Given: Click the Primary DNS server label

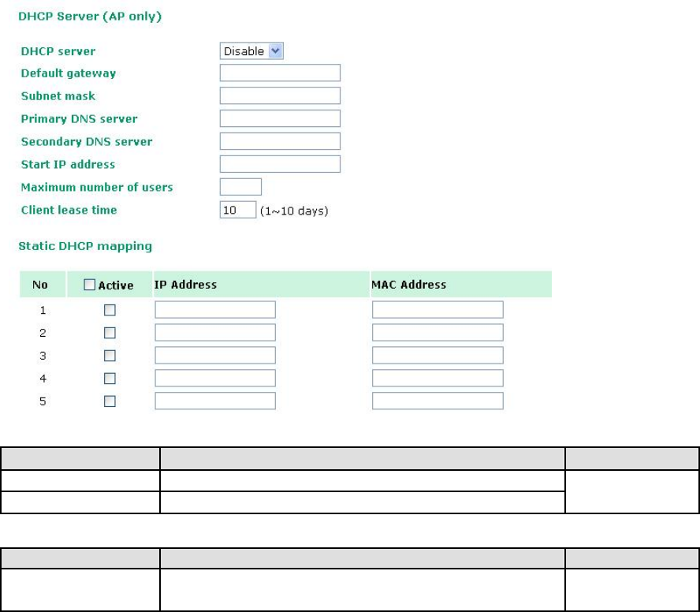Looking at the screenshot, I should [x=79, y=119].
